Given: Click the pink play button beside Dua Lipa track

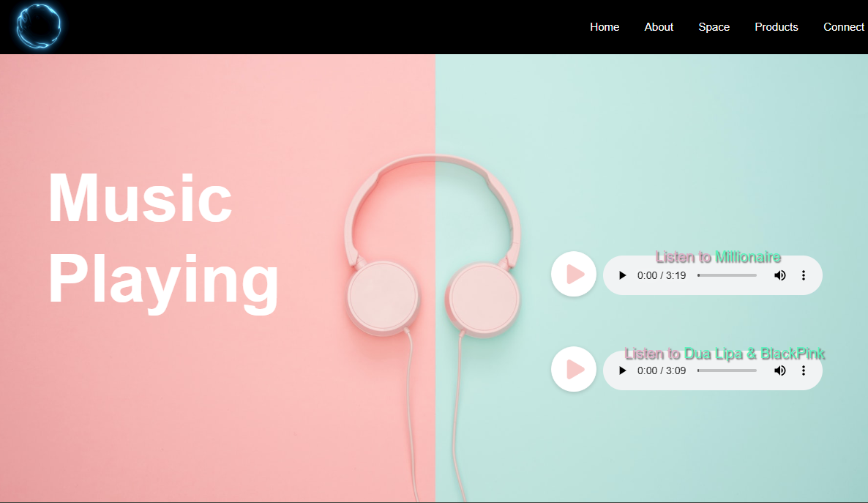Looking at the screenshot, I should click(x=574, y=370).
